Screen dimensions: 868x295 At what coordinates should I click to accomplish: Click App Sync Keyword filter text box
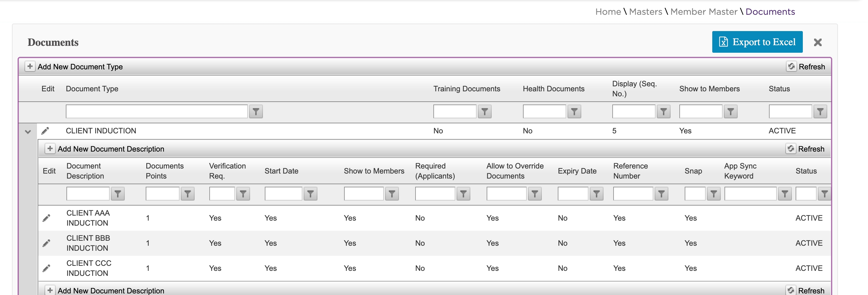pyautogui.click(x=750, y=194)
